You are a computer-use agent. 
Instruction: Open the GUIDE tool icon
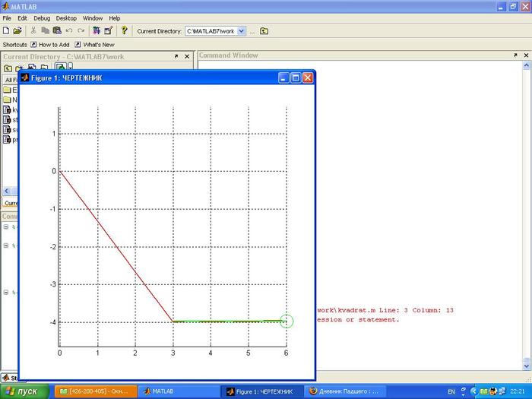(108, 31)
